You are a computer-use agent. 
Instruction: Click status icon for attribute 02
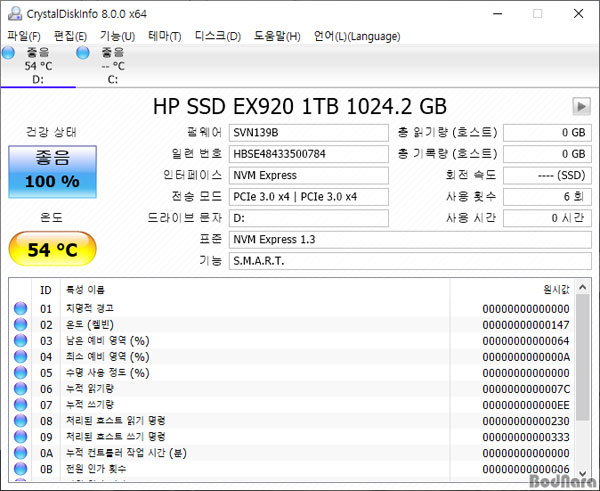pyautogui.click(x=21, y=325)
